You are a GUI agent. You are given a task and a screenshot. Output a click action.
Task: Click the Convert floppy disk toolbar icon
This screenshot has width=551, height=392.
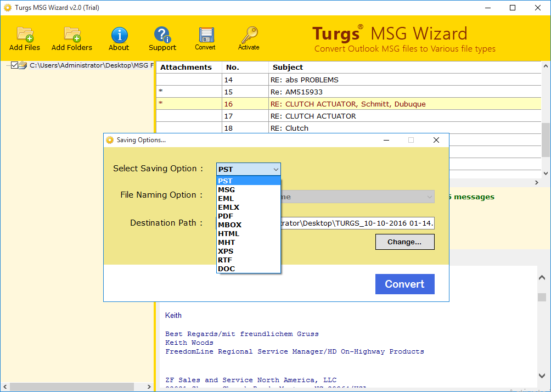click(206, 35)
